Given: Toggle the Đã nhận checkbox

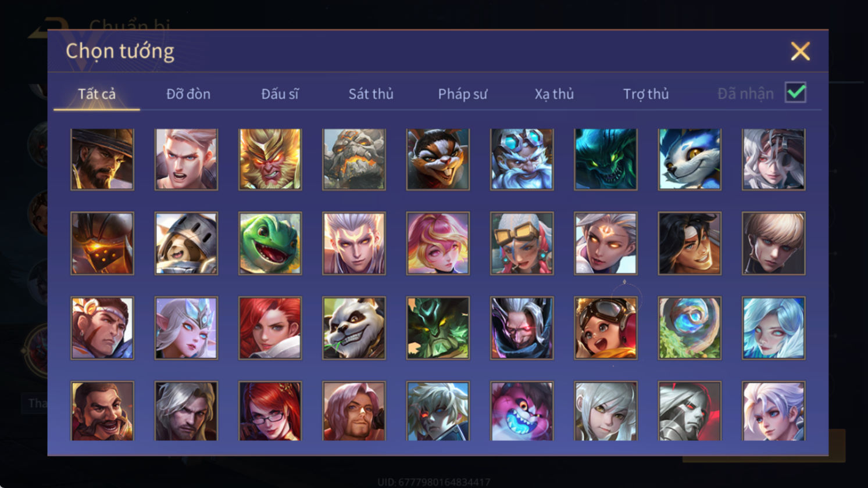Looking at the screenshot, I should pos(795,92).
